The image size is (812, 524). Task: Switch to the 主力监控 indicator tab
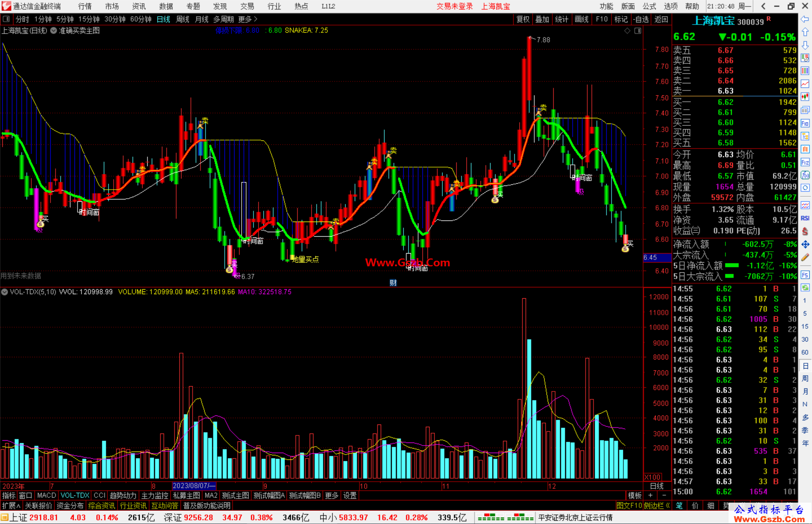click(155, 495)
